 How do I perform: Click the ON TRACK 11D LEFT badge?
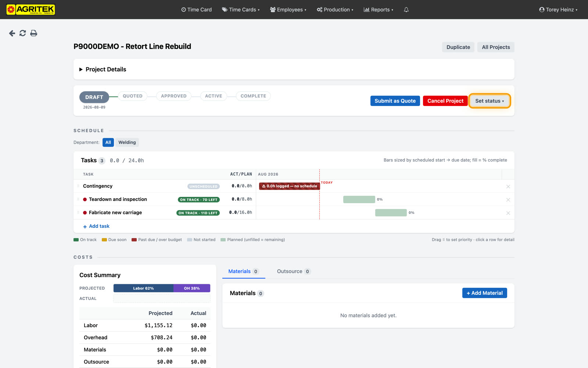click(x=198, y=213)
